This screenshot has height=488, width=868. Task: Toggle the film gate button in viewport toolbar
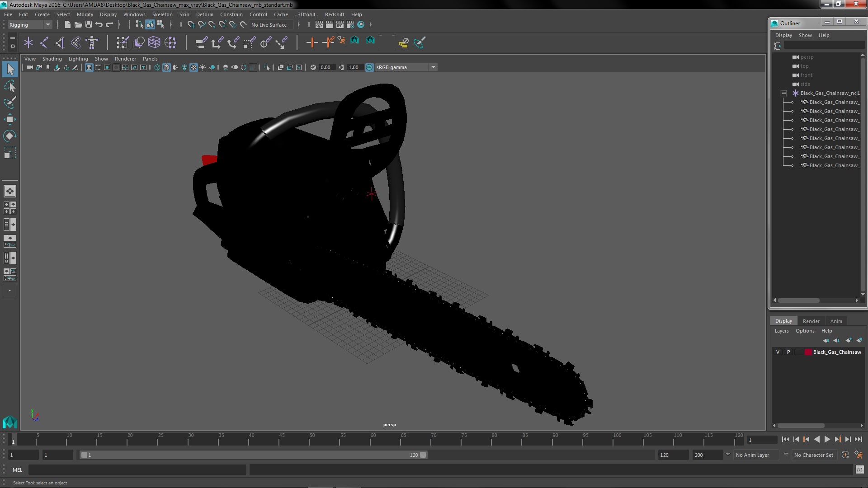98,67
